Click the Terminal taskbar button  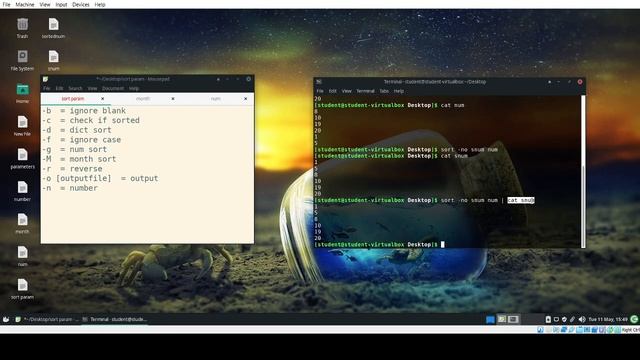click(x=114, y=319)
